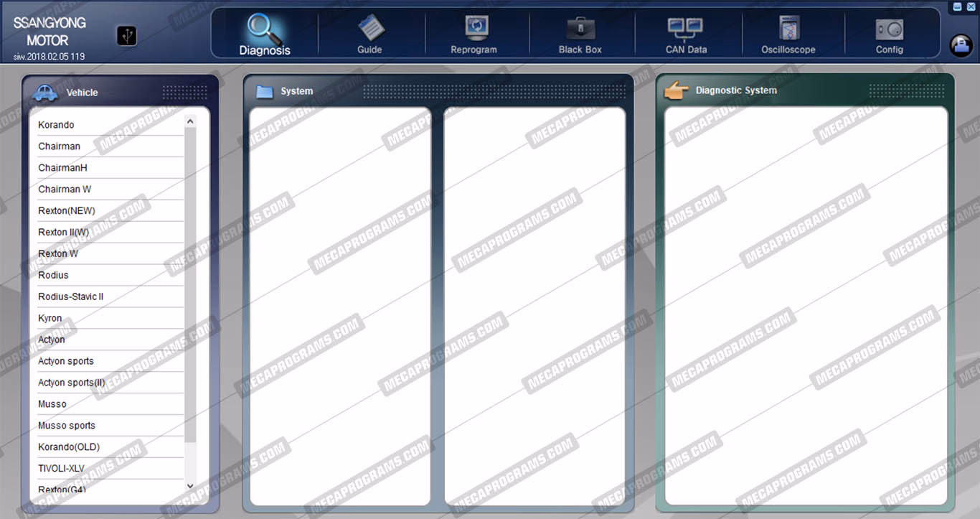
Task: Click the Black Box tab label
Action: coord(580,50)
